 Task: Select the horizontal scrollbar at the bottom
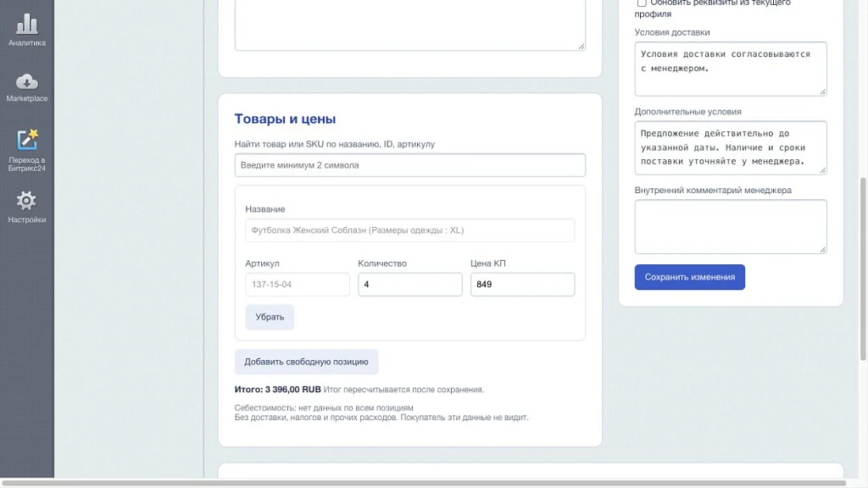(x=423, y=483)
